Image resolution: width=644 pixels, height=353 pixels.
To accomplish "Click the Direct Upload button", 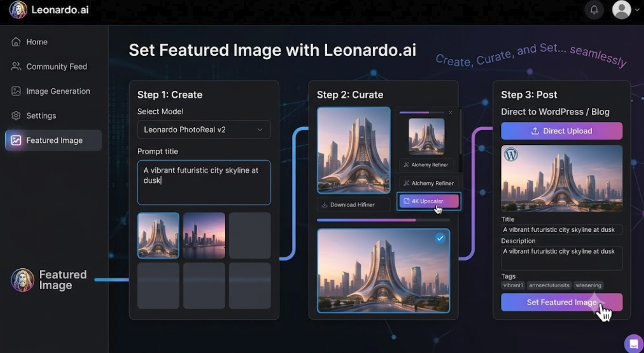I will pyautogui.click(x=562, y=131).
